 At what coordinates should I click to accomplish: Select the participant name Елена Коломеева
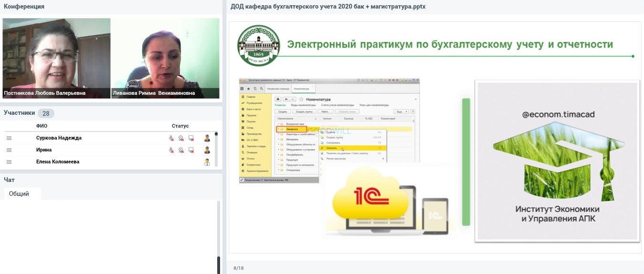click(58, 162)
